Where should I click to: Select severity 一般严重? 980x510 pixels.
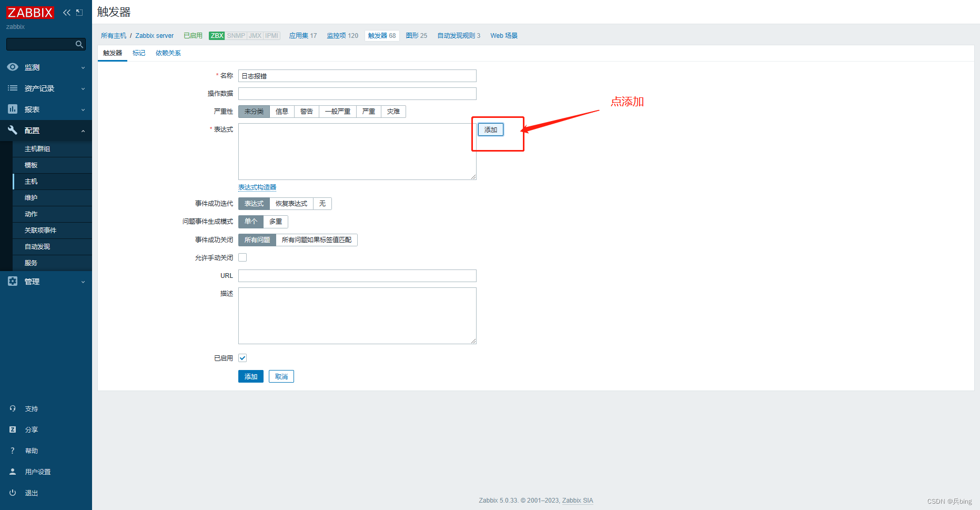click(338, 112)
